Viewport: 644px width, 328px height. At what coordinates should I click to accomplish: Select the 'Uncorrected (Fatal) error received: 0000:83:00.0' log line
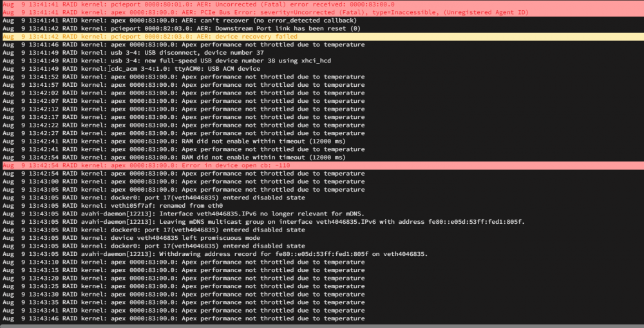[x=322, y=4]
